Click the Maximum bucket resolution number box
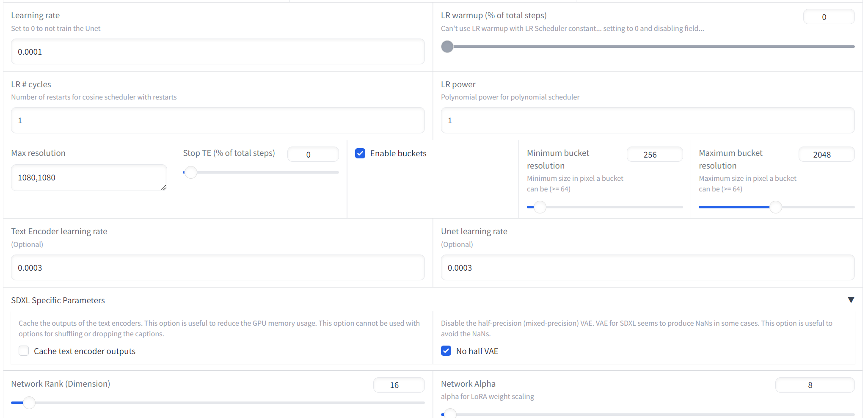The image size is (868, 418). [x=826, y=155]
